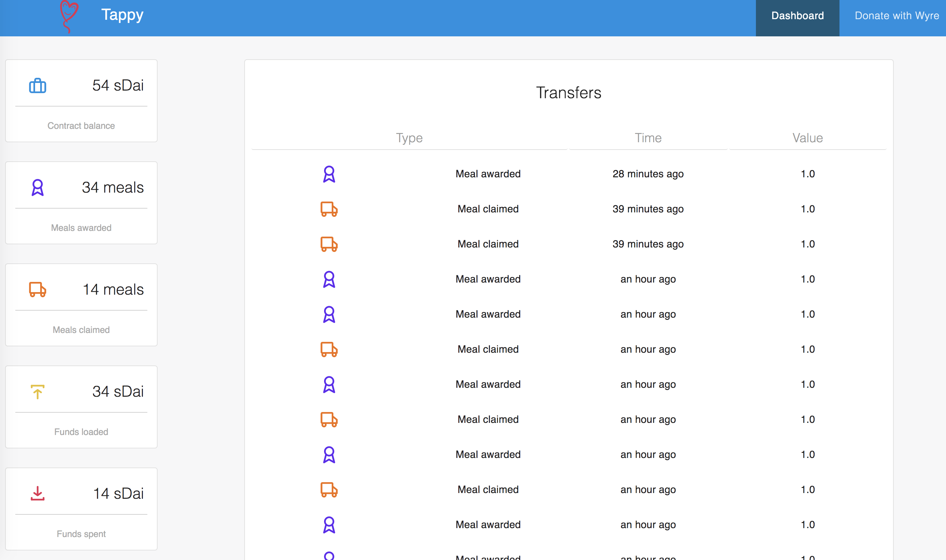Viewport: 946px width, 560px height.
Task: Click the Transfers heading
Action: [x=568, y=93]
